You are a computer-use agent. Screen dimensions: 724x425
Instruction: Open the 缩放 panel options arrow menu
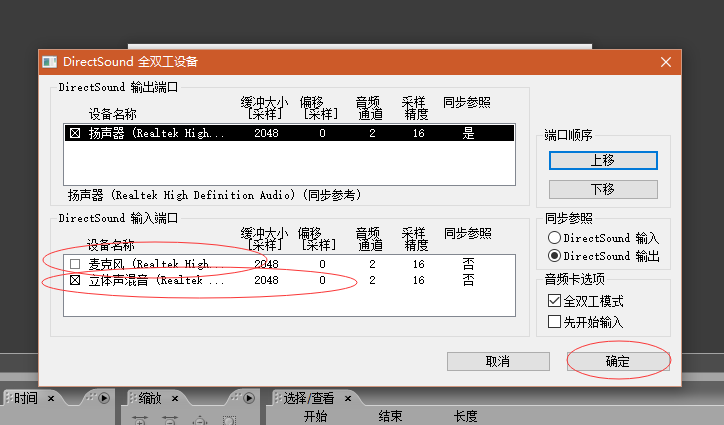pyautogui.click(x=249, y=398)
